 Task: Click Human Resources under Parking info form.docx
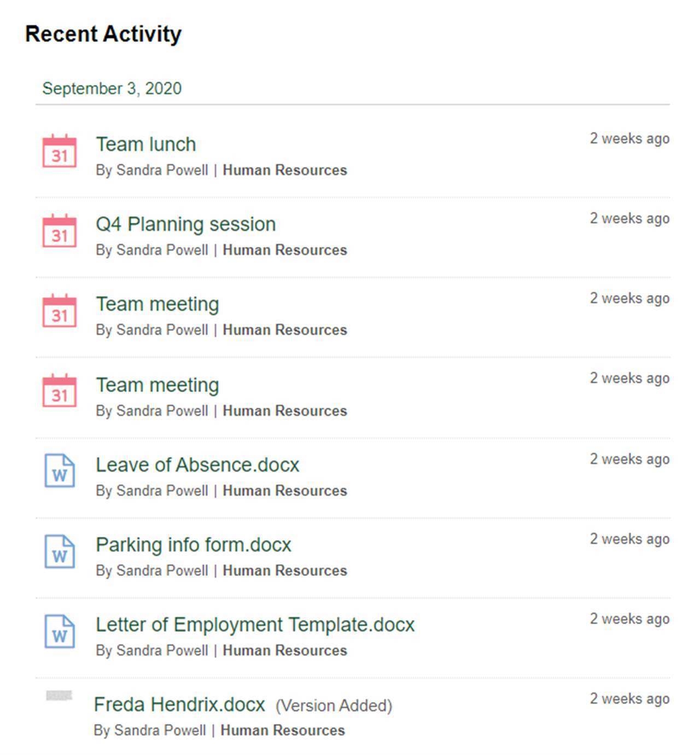(285, 571)
